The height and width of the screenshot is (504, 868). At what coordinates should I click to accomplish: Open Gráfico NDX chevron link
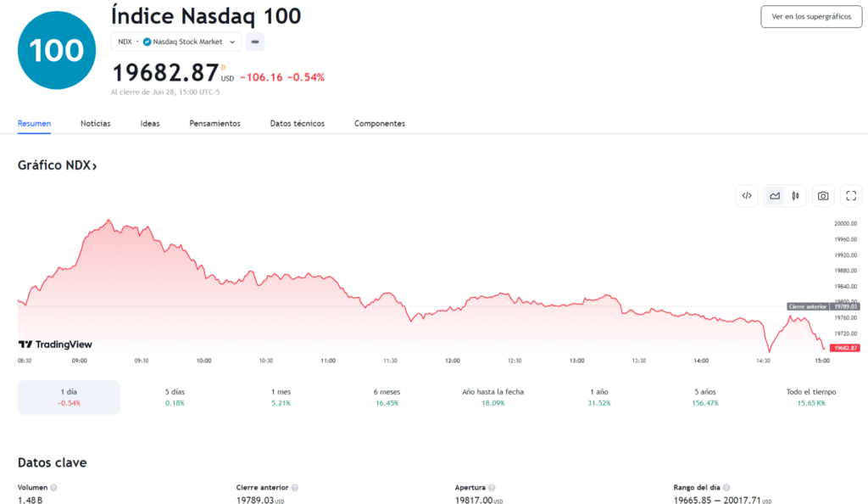(58, 165)
